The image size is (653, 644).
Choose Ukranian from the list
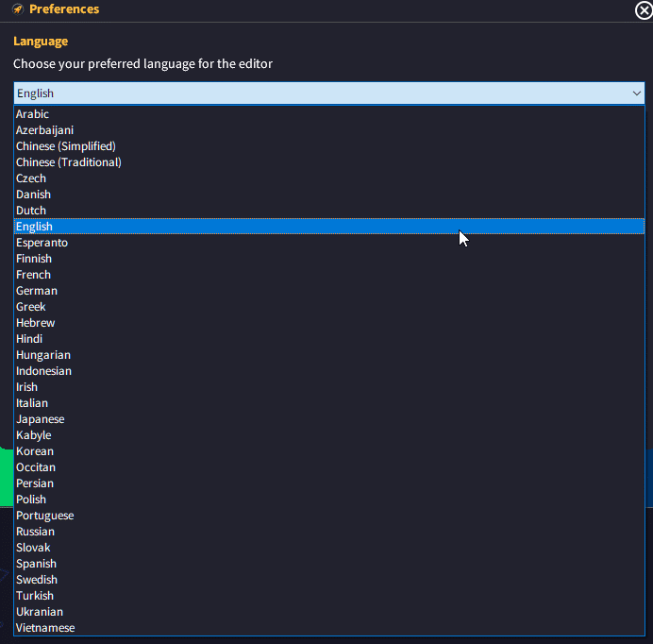coord(329,612)
